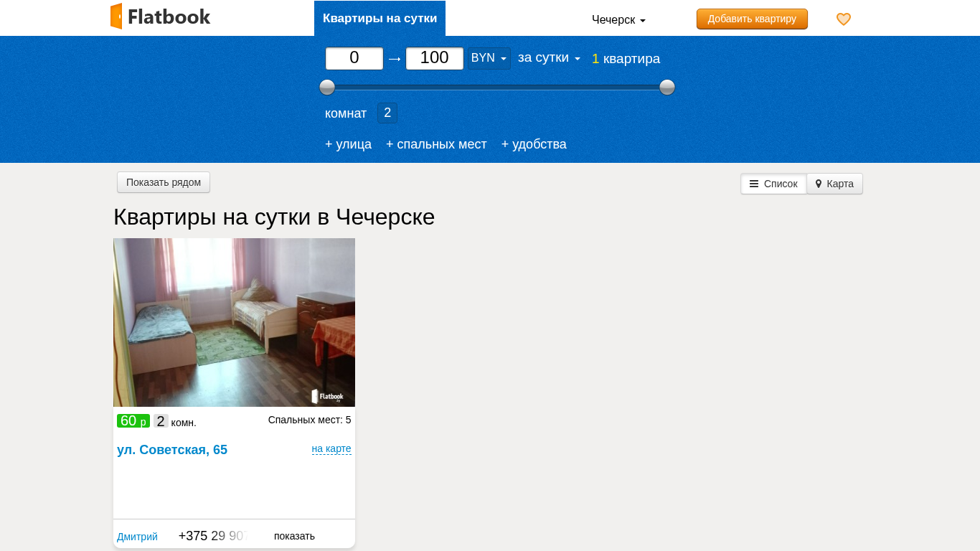Click the minimum price field
The height and width of the screenshot is (551, 980).
[x=354, y=58]
